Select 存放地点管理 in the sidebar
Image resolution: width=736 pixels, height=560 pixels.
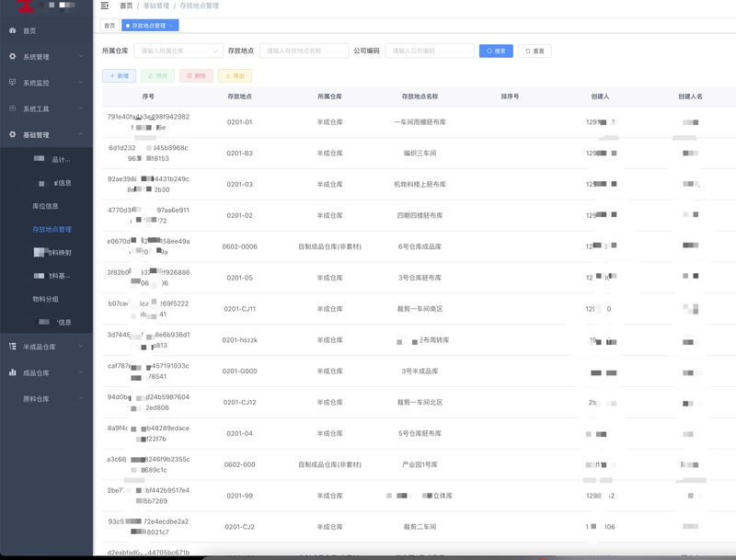52,229
